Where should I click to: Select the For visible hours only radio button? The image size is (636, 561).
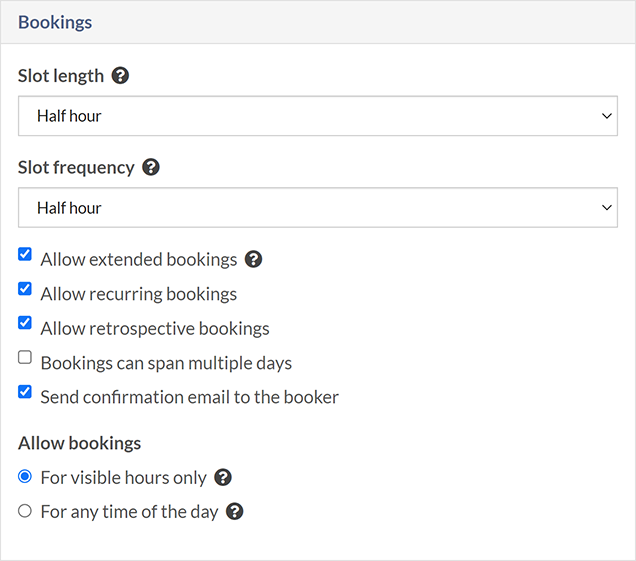25,477
